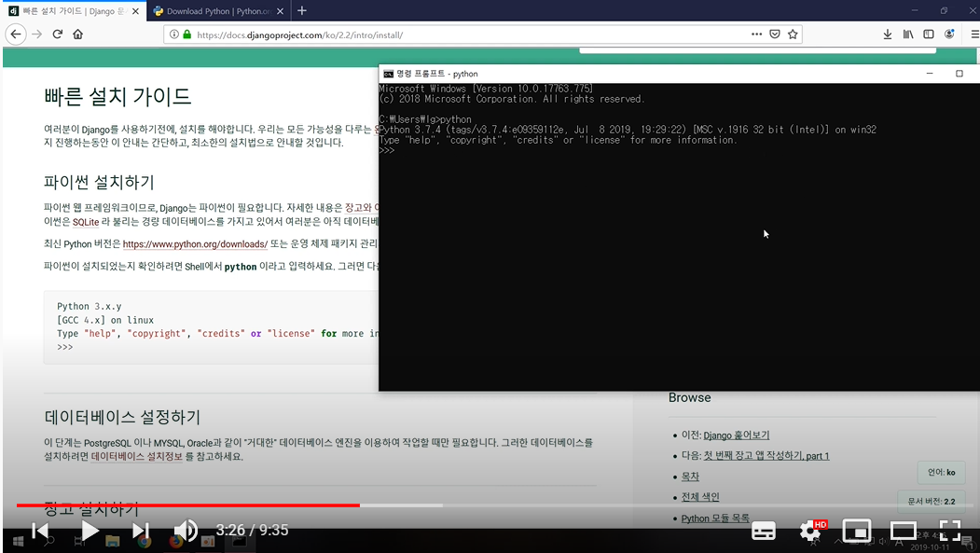Toggle subtitles with the captions icon

pyautogui.click(x=763, y=531)
